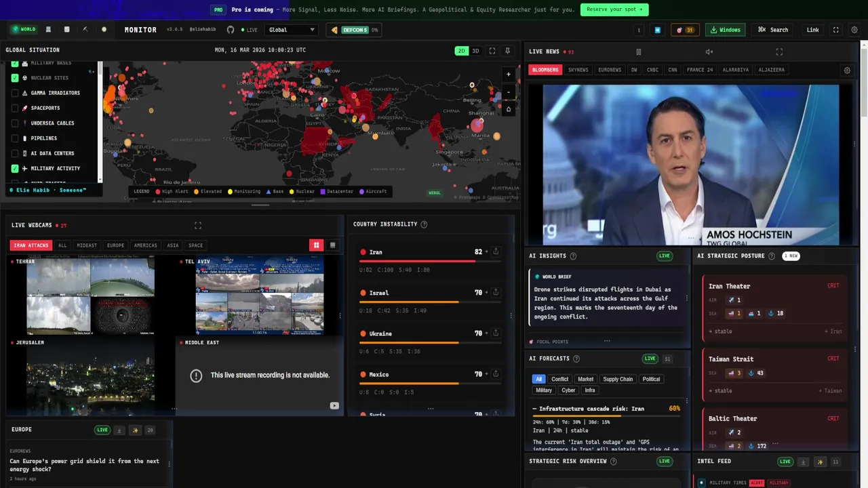Filter AI Forecasts by Political
868x488 pixels.
651,379
